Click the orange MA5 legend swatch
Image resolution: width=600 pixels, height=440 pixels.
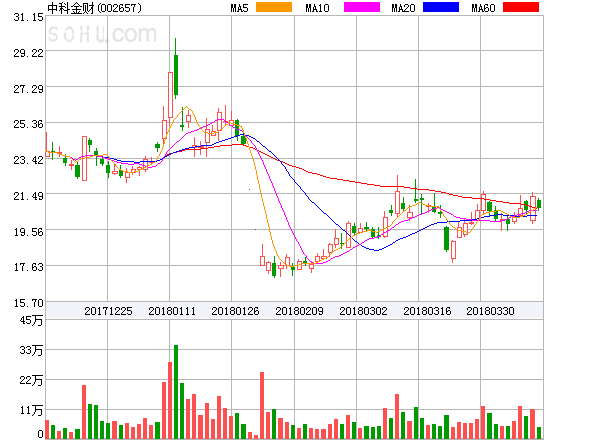pos(274,7)
